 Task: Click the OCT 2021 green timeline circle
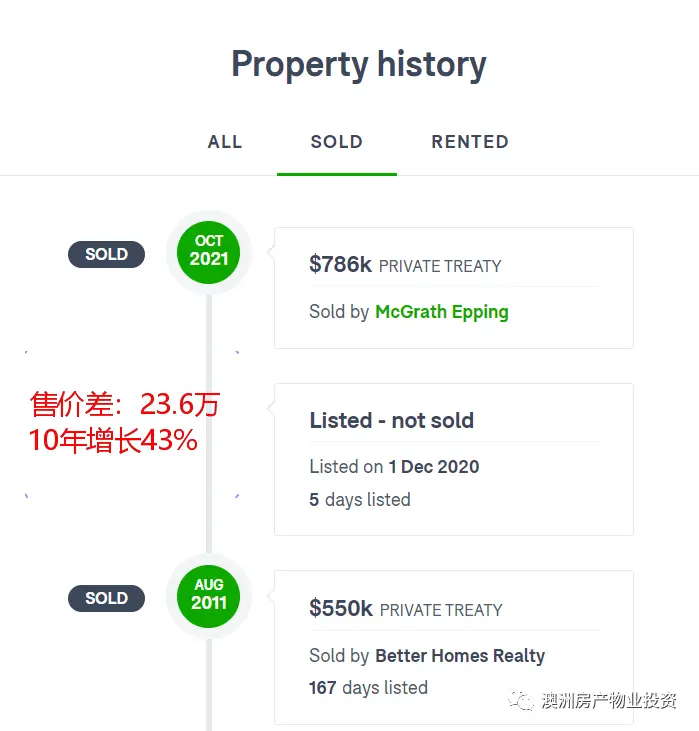208,252
